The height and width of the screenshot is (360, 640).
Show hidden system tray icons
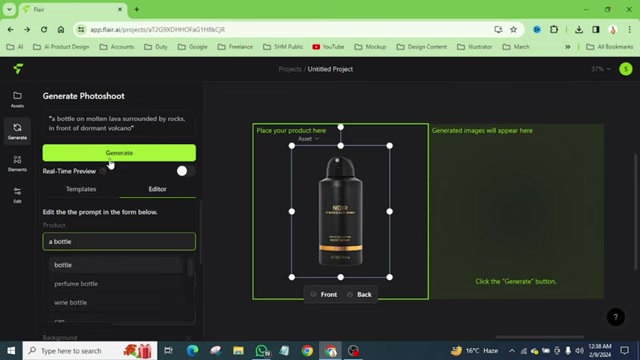[x=512, y=351]
